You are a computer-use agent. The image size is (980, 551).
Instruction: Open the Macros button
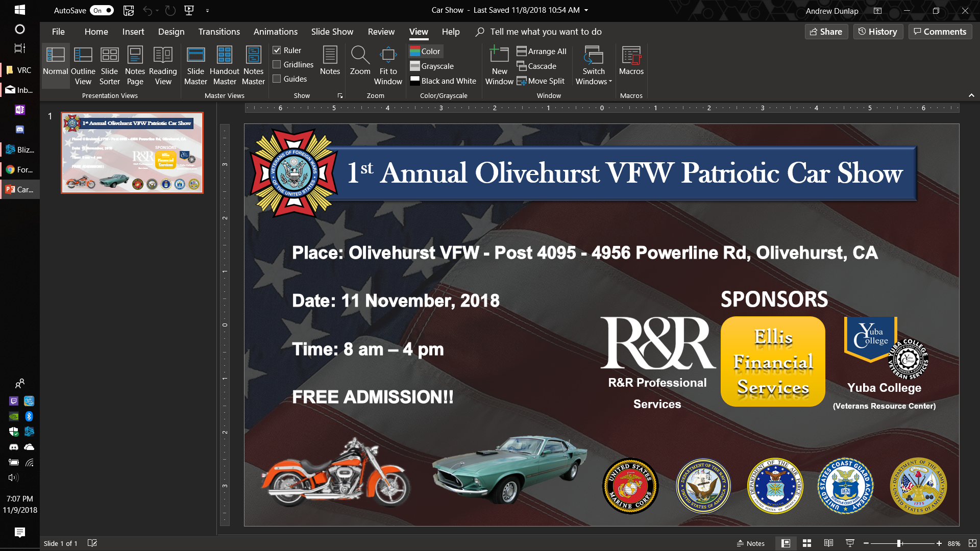[631, 61]
